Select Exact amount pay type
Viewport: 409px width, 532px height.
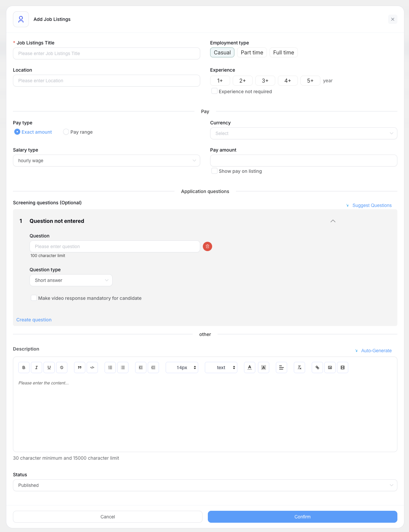[x=17, y=132]
